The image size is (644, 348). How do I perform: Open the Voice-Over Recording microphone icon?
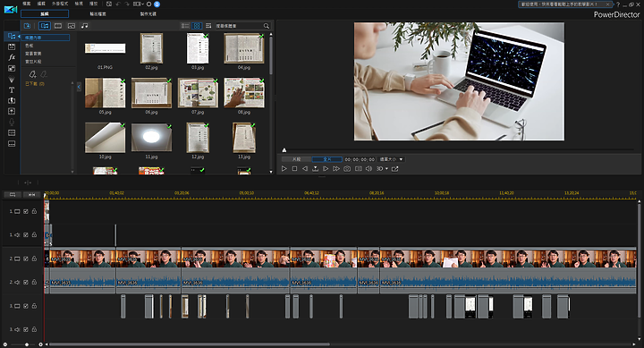(x=12, y=122)
